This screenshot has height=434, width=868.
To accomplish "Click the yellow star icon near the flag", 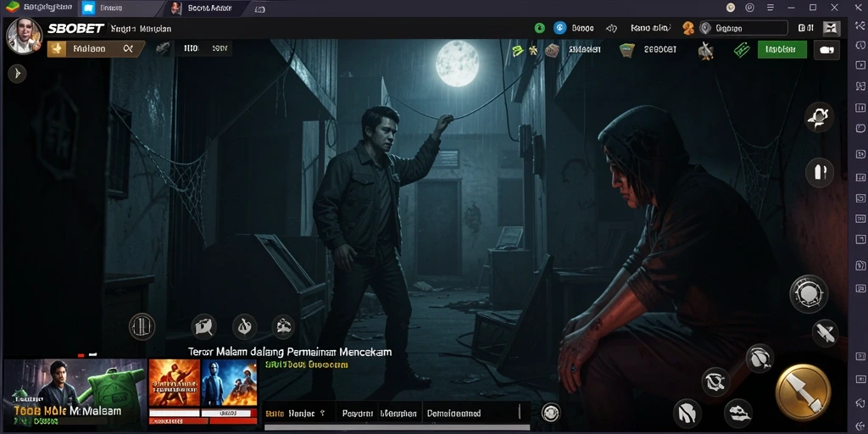I will [x=532, y=50].
